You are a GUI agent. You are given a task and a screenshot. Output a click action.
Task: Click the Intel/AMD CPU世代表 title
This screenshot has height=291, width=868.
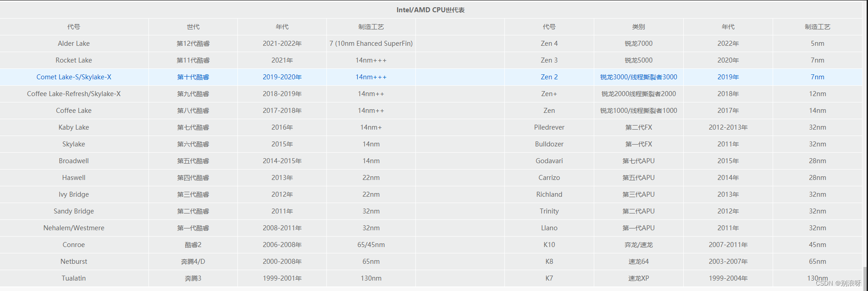pos(430,10)
